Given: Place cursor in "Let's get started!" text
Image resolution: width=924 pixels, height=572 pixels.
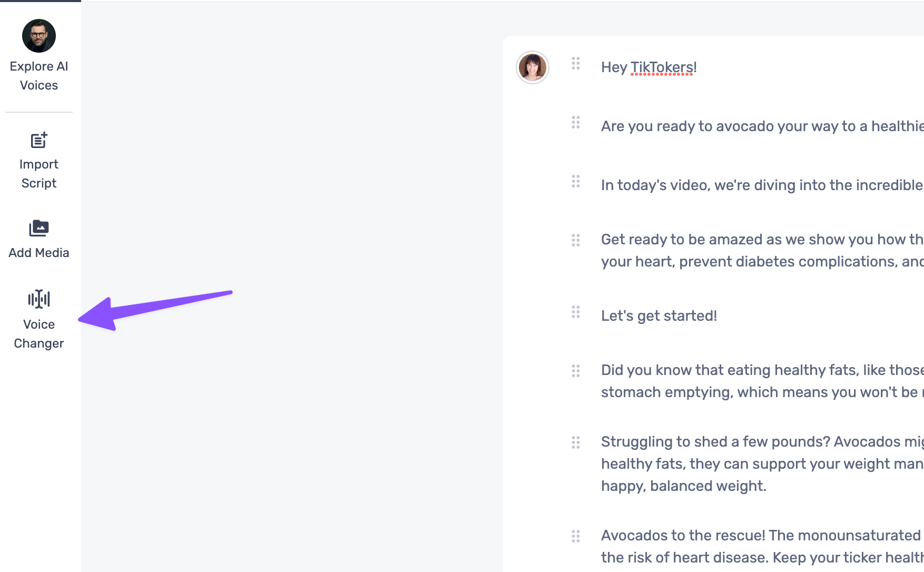Looking at the screenshot, I should coord(658,316).
